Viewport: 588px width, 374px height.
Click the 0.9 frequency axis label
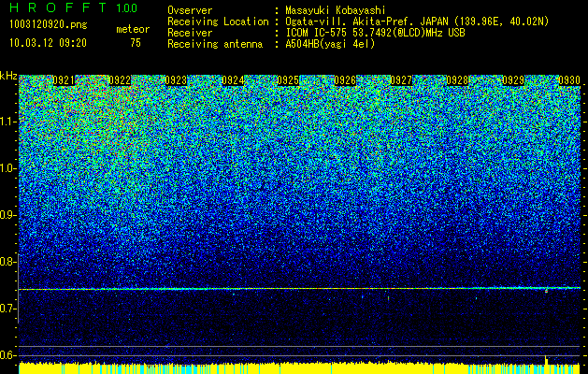(x=7, y=215)
